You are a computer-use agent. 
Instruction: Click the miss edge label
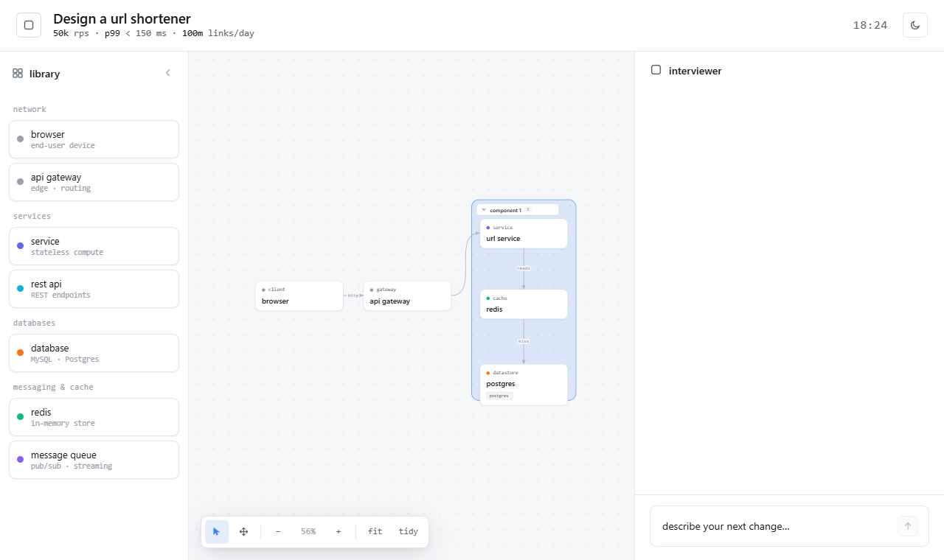pos(524,341)
